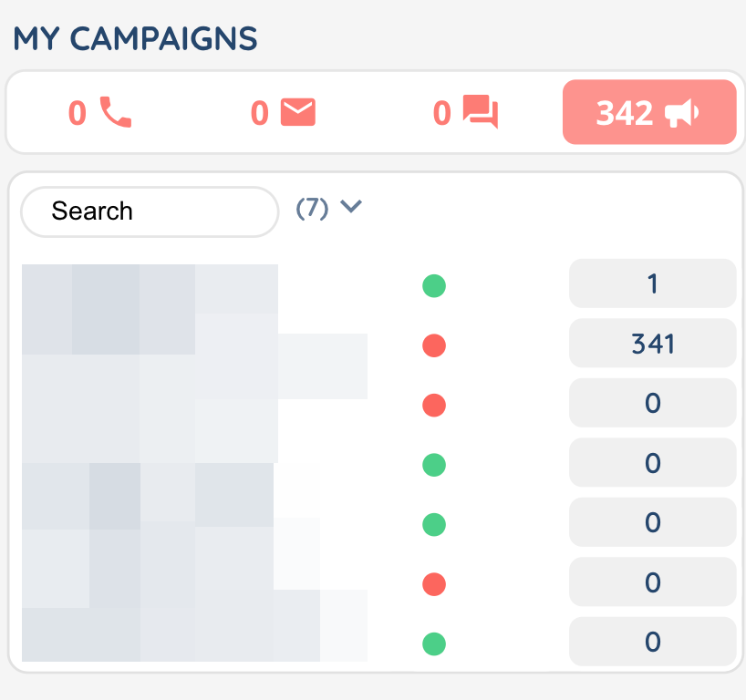Select the green status dot in fifth row
Screen dimensions: 746x700
(x=434, y=524)
